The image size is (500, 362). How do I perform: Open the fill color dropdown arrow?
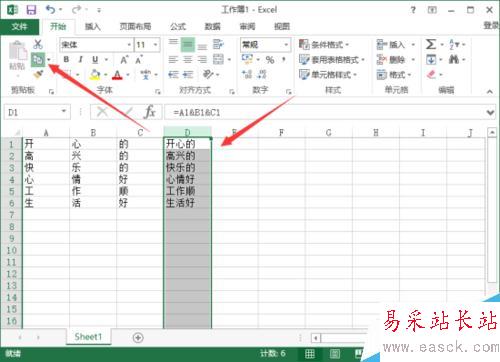106,75
